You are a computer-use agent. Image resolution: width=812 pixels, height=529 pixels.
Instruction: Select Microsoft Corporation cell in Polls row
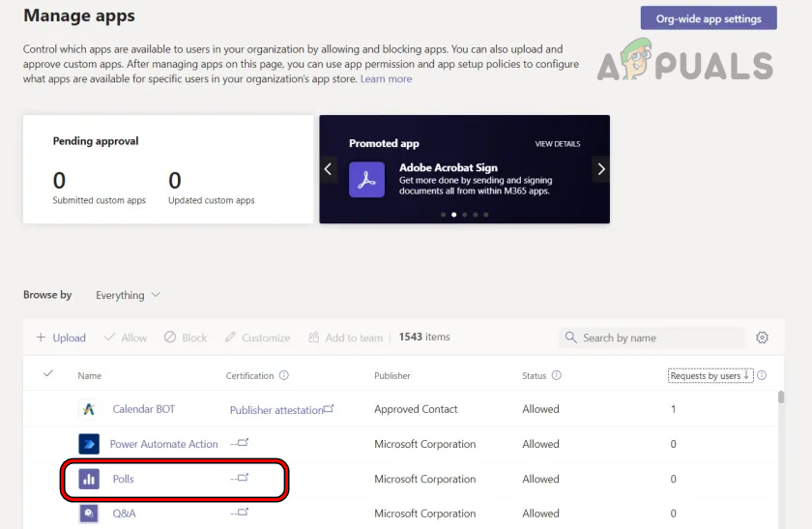[x=424, y=479]
